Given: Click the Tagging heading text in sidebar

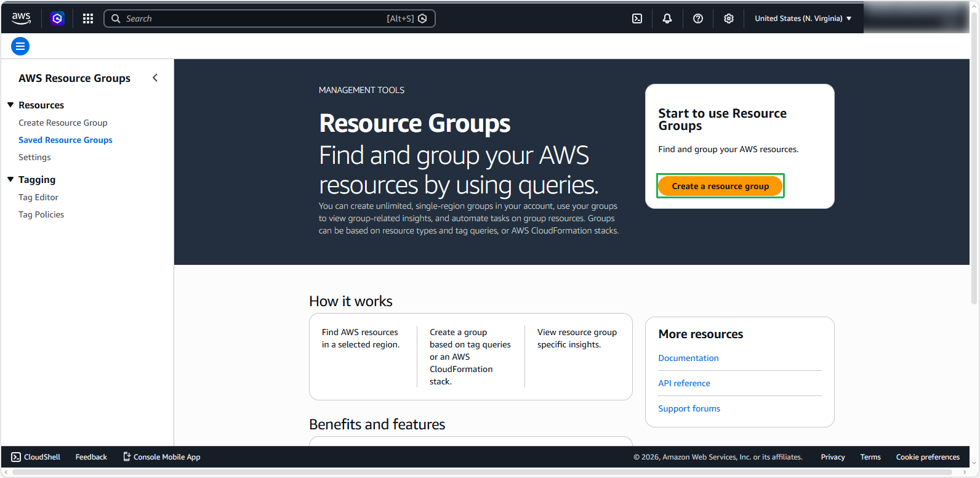Looking at the screenshot, I should pos(37,179).
